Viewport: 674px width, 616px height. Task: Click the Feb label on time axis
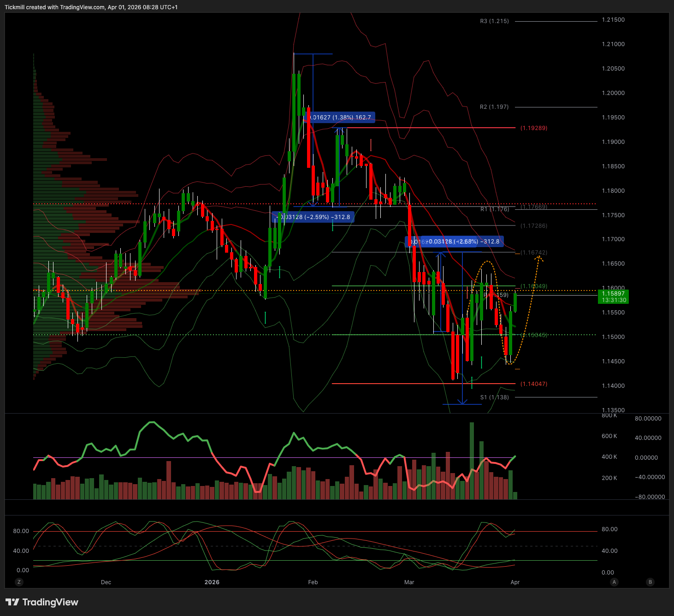[x=313, y=582]
